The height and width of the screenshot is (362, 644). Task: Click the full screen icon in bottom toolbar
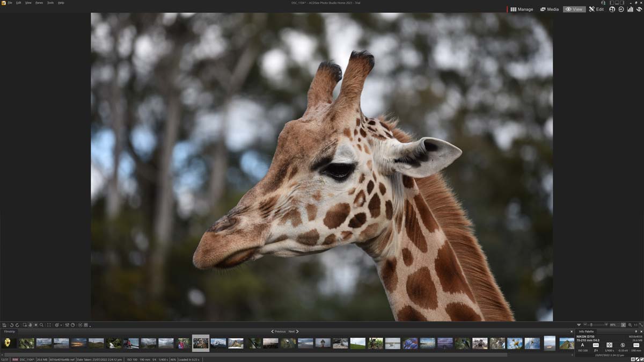49,325
